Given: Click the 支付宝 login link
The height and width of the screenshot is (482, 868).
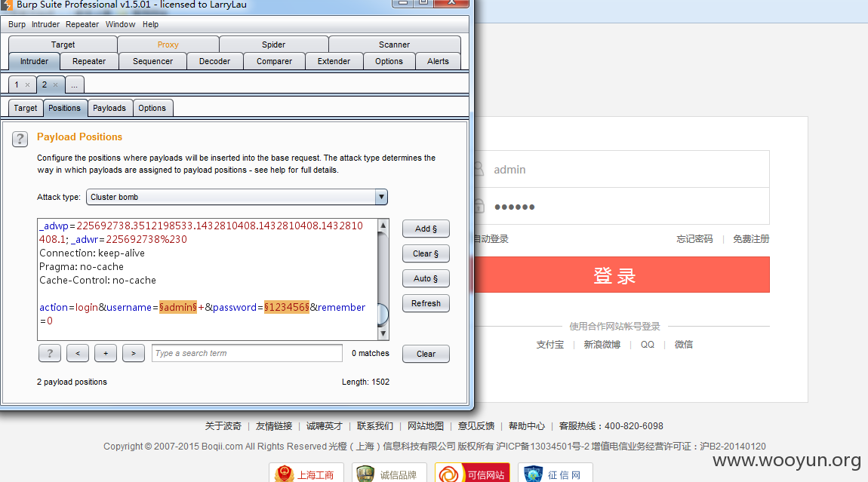Looking at the screenshot, I should point(549,344).
